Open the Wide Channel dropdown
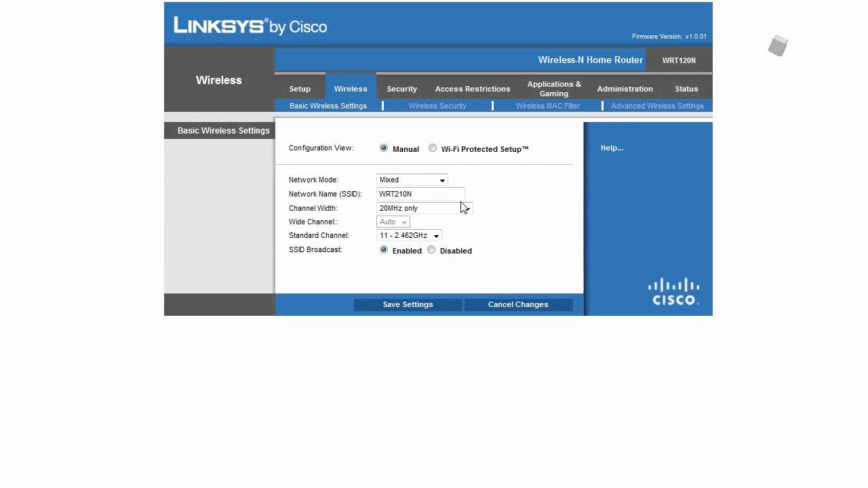The width and height of the screenshot is (868, 488). pyautogui.click(x=393, y=222)
